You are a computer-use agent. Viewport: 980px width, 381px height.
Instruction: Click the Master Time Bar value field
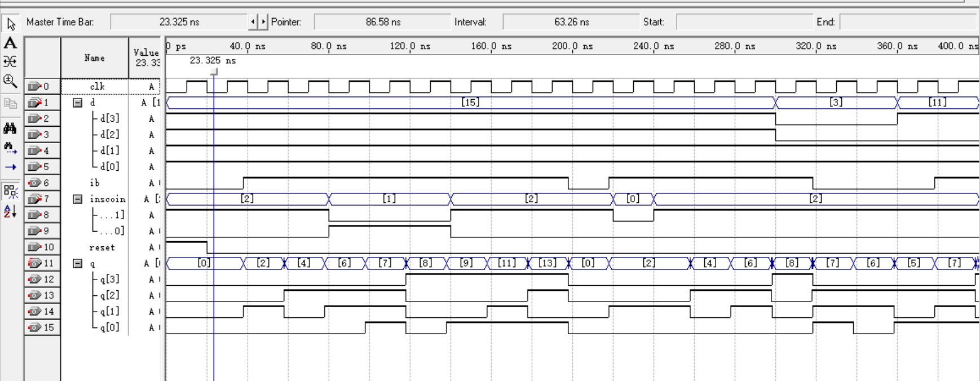pyautogui.click(x=179, y=22)
